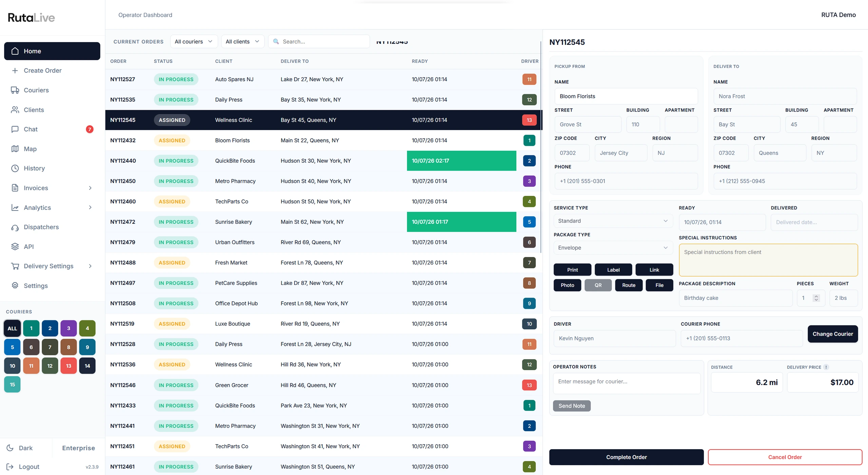Click the chat unread badge showing 7

90,129
